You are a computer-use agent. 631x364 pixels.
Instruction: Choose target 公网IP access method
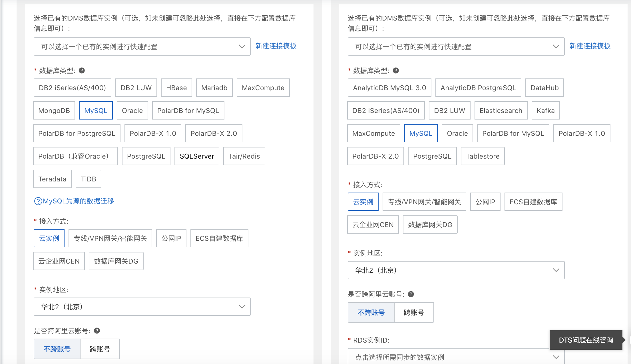coord(485,202)
